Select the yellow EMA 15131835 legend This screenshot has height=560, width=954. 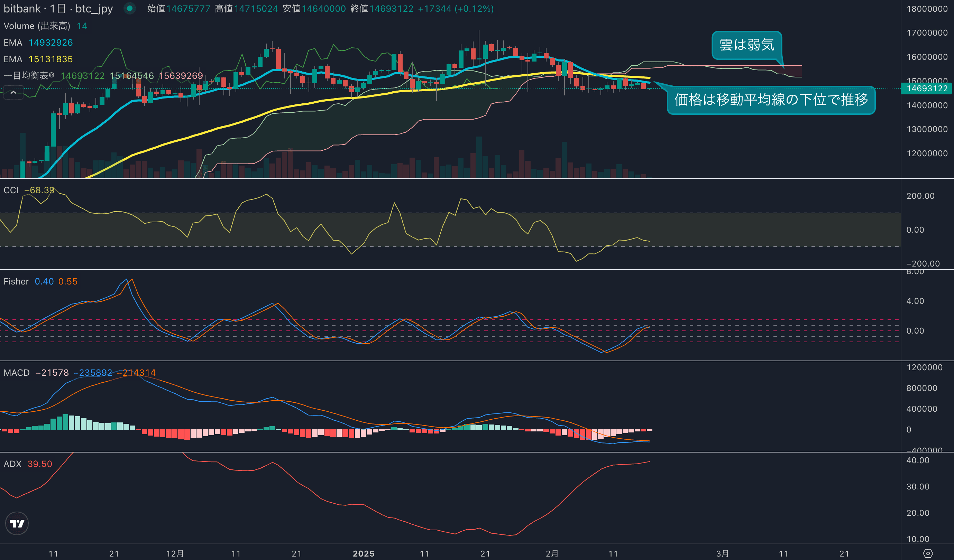click(38, 59)
